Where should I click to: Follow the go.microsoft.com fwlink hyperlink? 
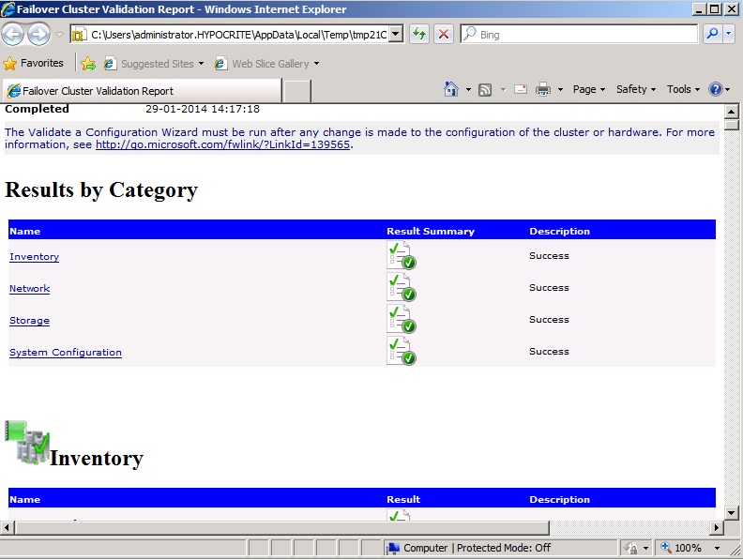click(x=222, y=144)
